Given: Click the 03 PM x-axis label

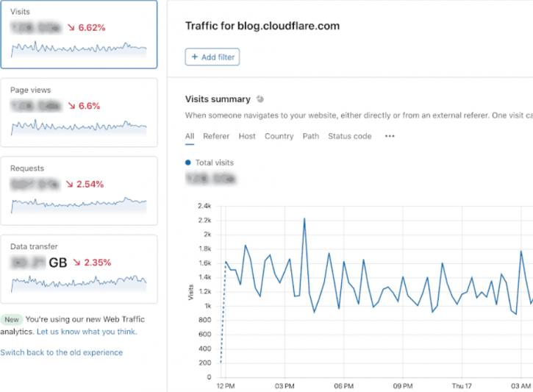Looking at the screenshot, I should tap(285, 386).
